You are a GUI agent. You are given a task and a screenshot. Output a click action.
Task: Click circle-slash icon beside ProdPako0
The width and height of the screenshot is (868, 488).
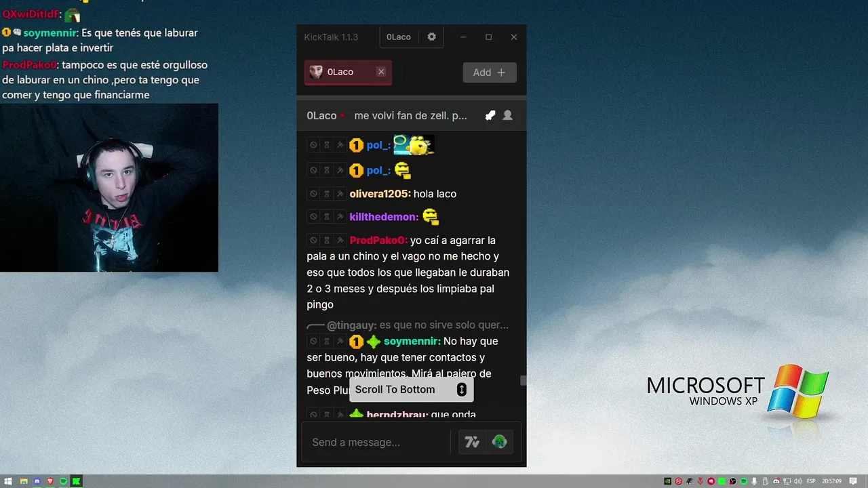click(x=313, y=241)
